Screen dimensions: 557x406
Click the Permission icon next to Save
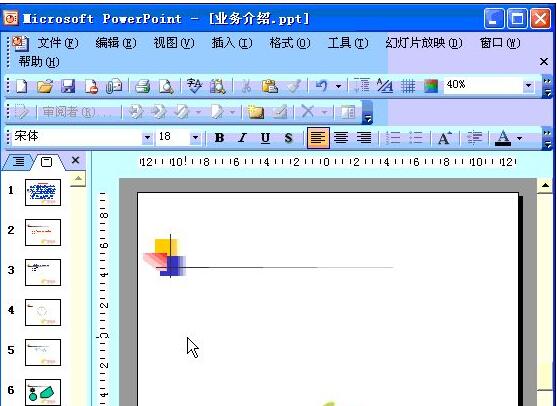click(91, 86)
